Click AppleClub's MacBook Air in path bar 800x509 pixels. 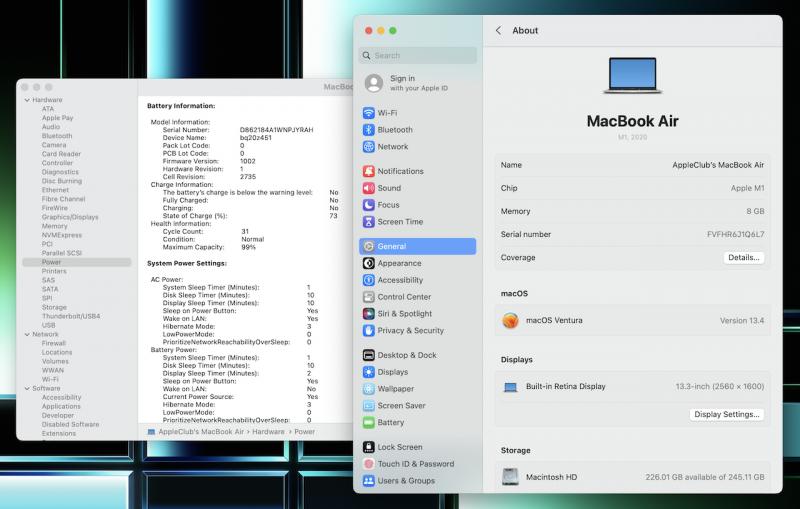(201, 431)
